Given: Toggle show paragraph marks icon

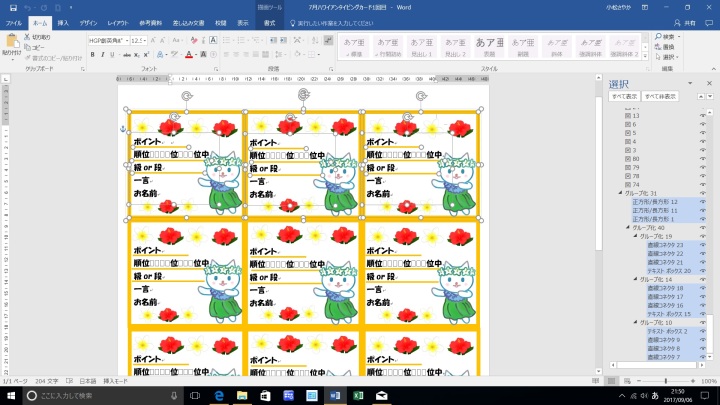Looking at the screenshot, I should [328, 40].
